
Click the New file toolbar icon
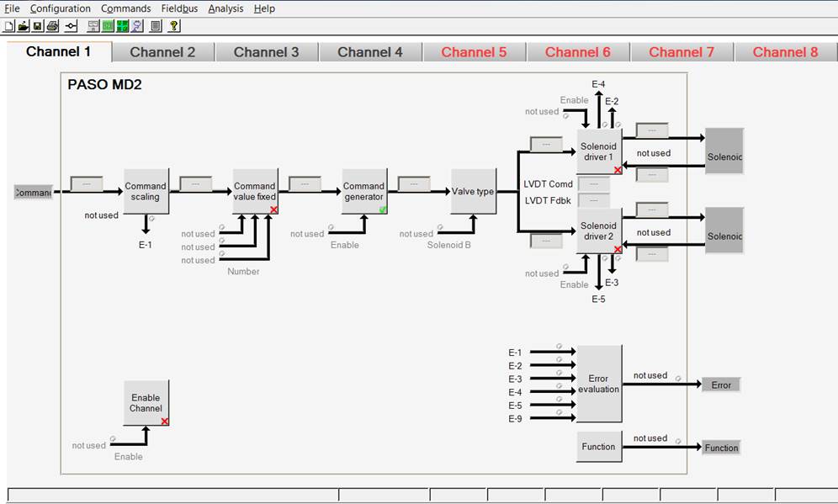[x=9, y=25]
